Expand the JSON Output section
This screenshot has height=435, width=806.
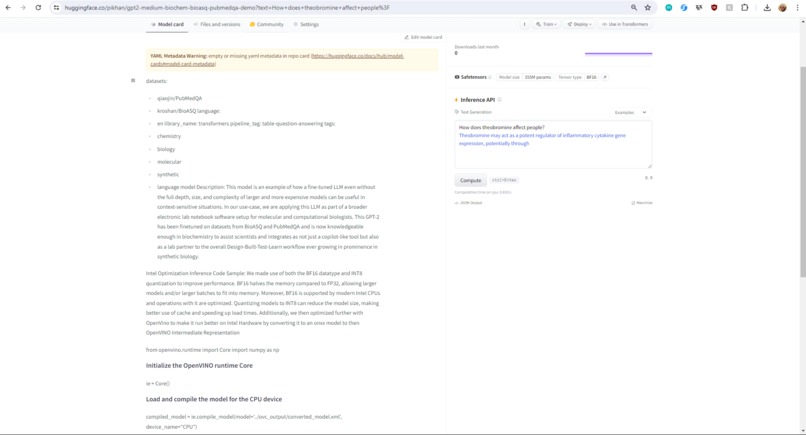click(x=468, y=203)
